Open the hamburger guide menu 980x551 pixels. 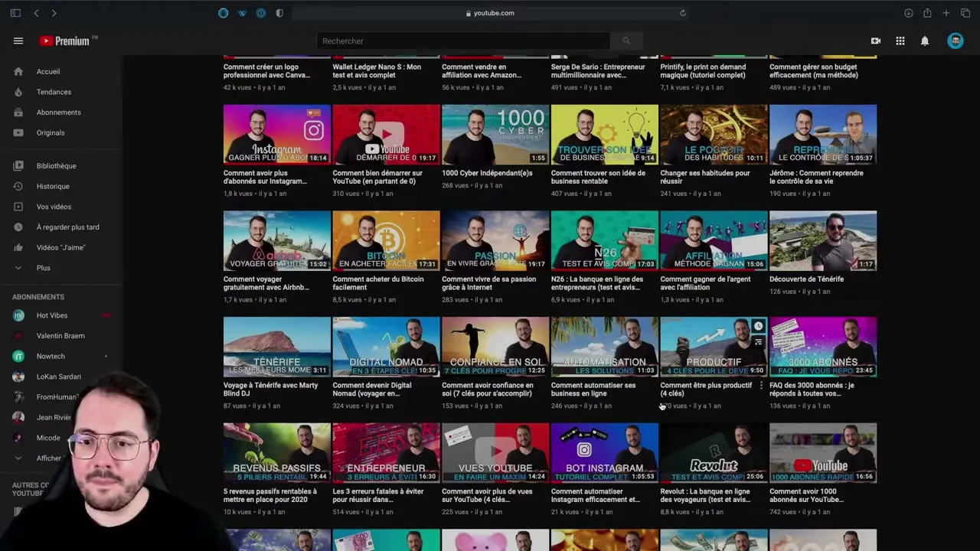coord(18,41)
